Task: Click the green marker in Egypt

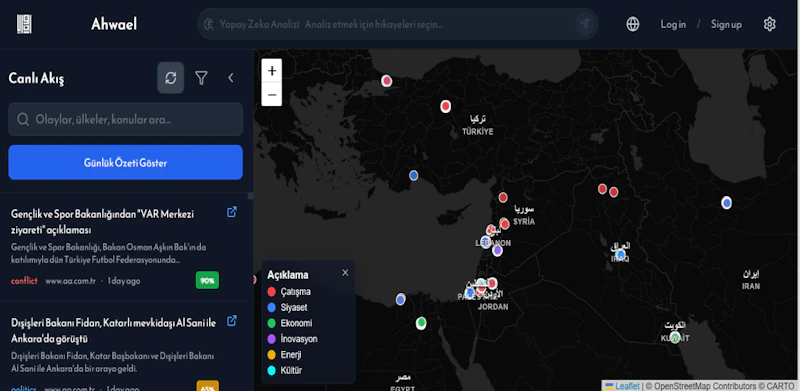Action: 421,323
